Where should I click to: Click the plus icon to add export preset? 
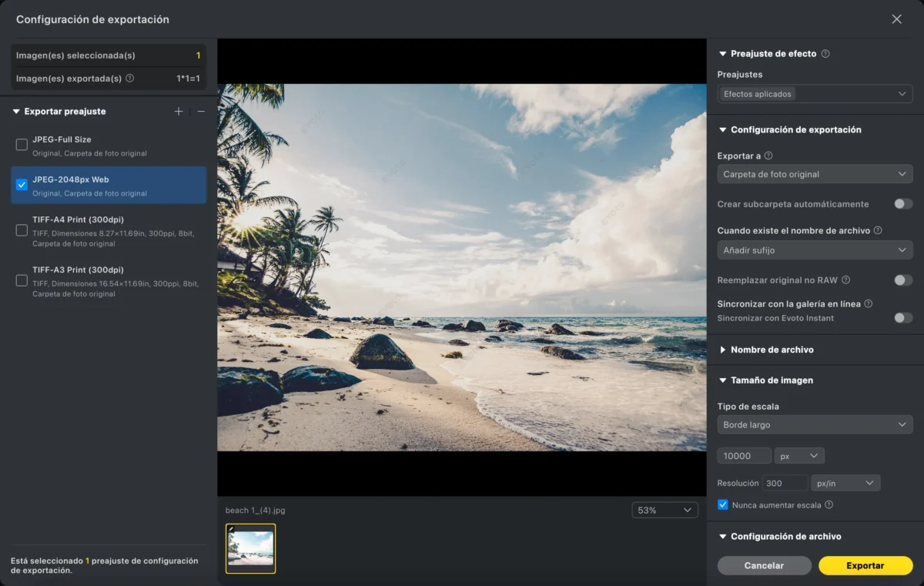179,112
